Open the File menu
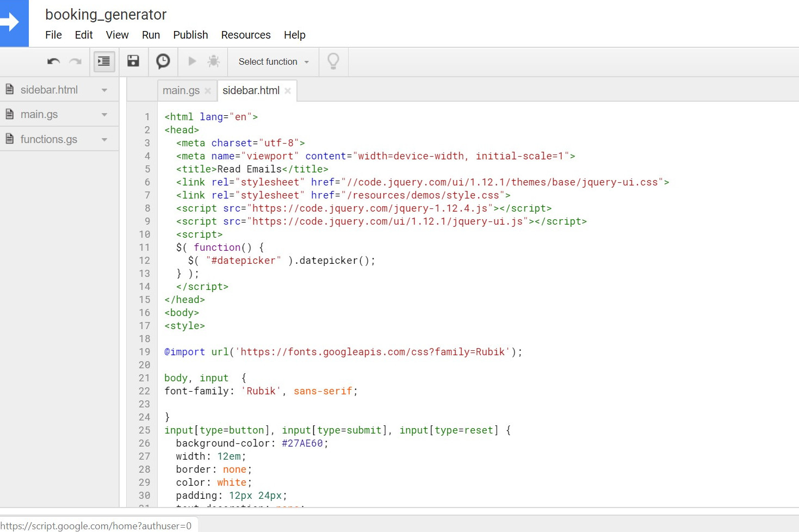The height and width of the screenshot is (532, 799). coord(53,35)
